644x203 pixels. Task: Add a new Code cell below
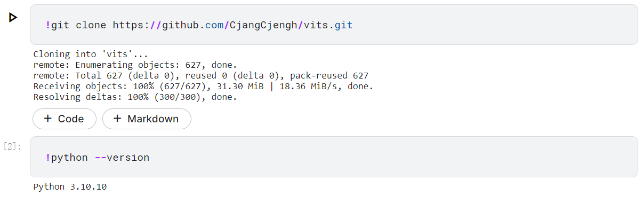pos(65,119)
